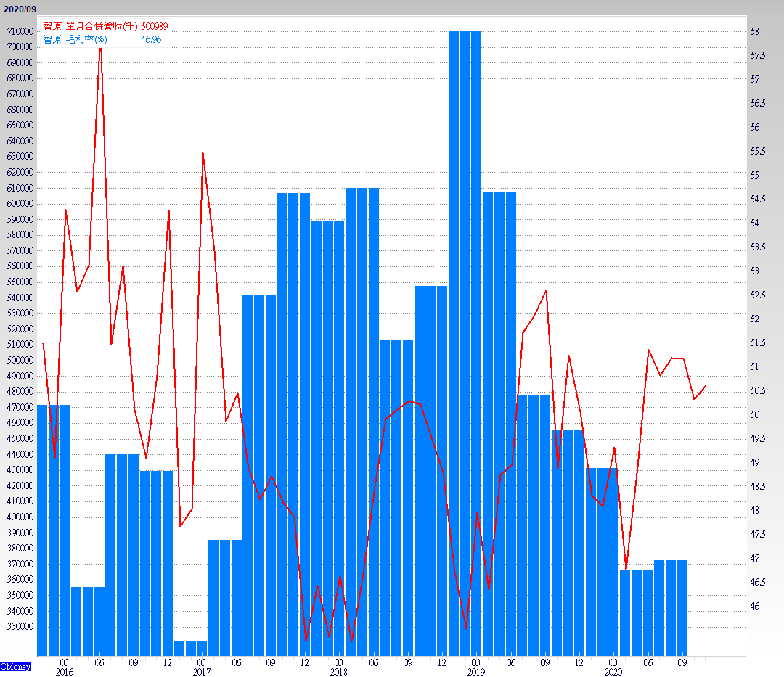The image size is (784, 677).
Task: Click the 710000 label on left axis
Action: point(20,31)
